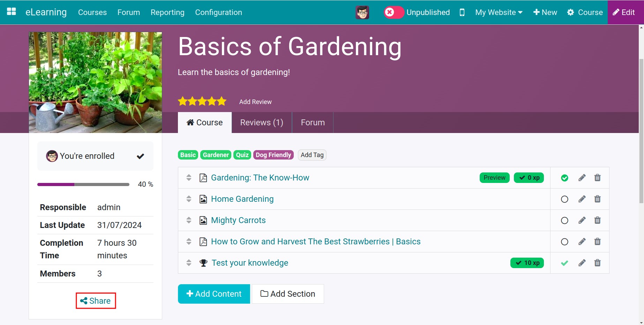Open the apps grid menu icon
This screenshot has height=325, width=644.
click(x=12, y=12)
